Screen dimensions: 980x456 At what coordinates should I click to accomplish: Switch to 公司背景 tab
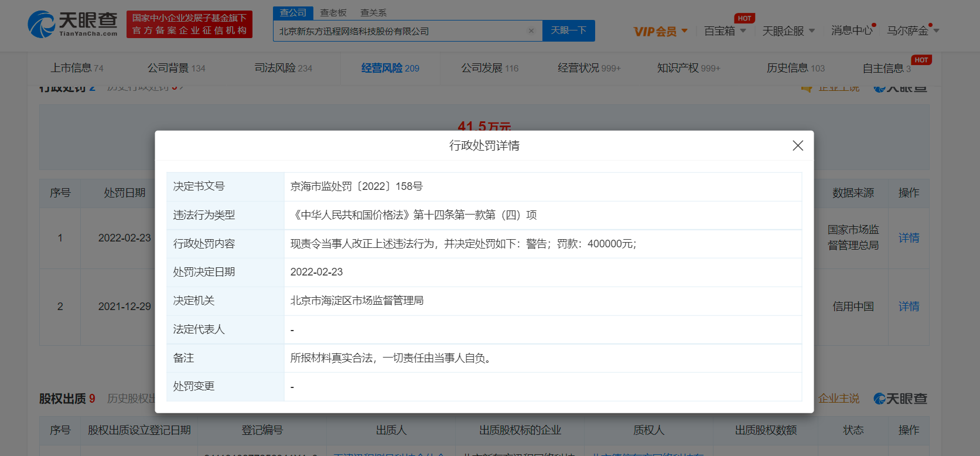click(x=176, y=68)
